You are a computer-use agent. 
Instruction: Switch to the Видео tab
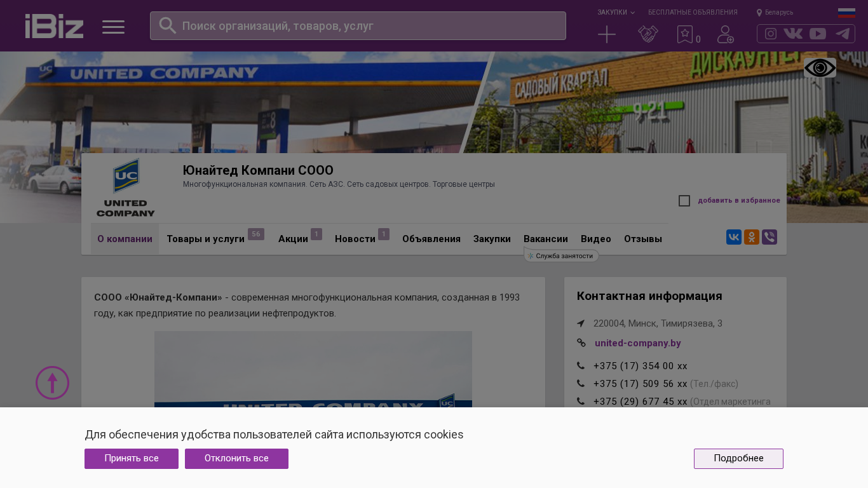(596, 239)
